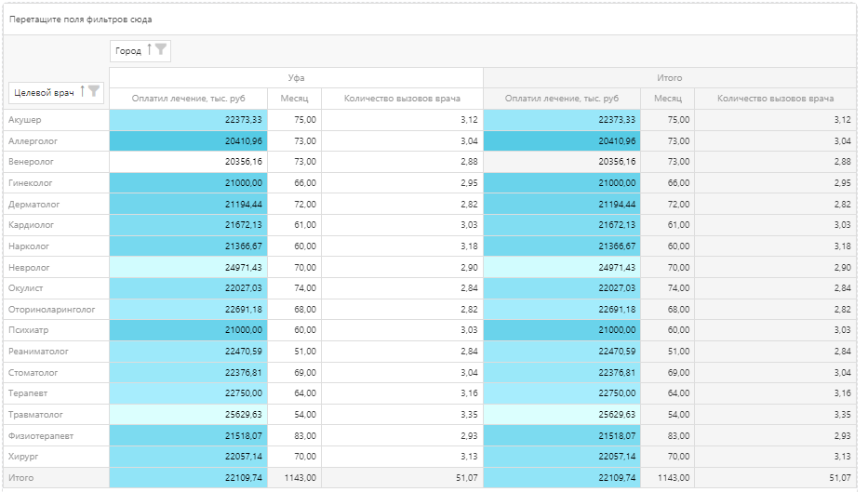This screenshot has height=492, width=868.
Task: Click the sort arrow on Город field
Action: (x=149, y=50)
